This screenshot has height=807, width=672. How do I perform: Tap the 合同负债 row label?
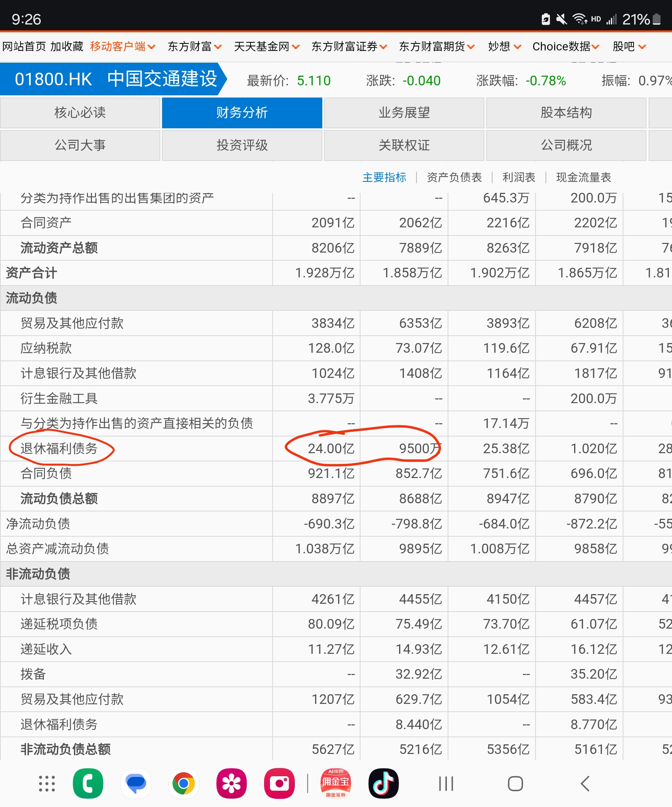46,474
